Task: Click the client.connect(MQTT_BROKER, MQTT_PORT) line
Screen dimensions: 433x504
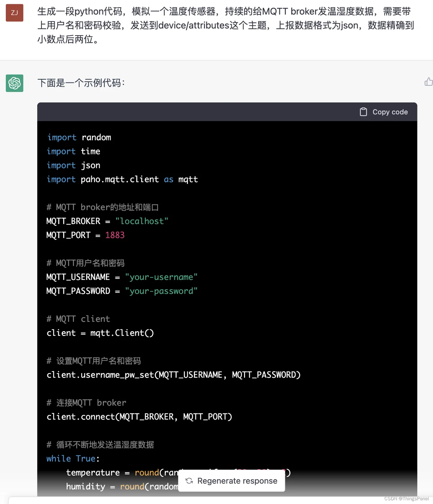Action: [x=139, y=417]
